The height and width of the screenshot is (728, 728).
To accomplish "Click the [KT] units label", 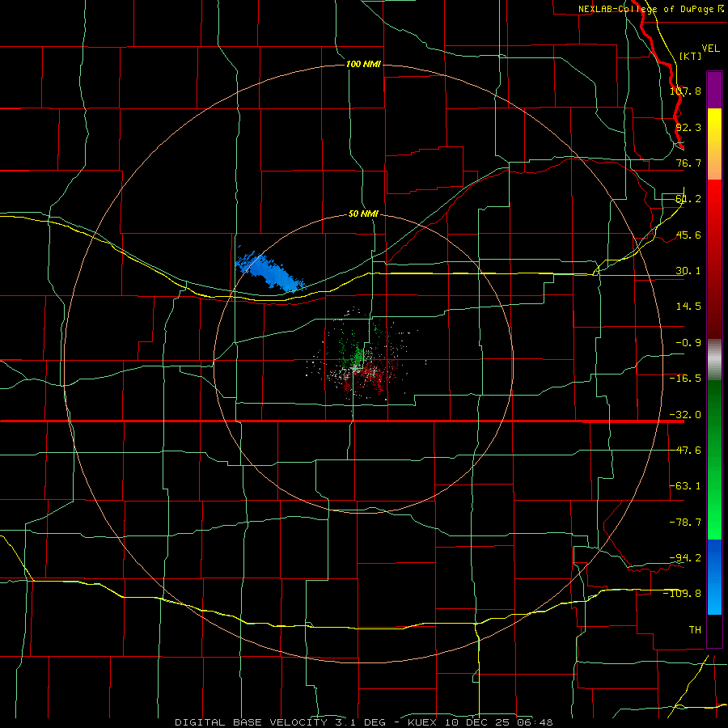I will pyautogui.click(x=691, y=56).
